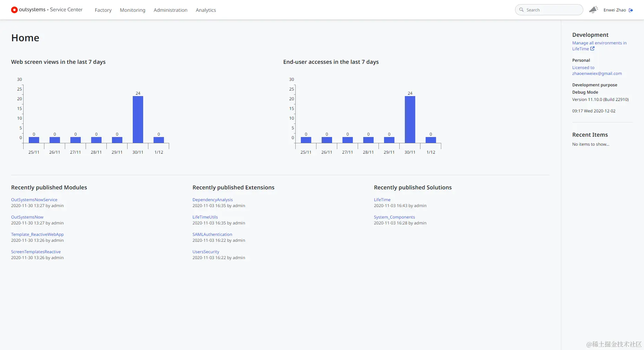Open the DependencyAnalysis extension
The width and height of the screenshot is (644, 350).
click(x=212, y=200)
